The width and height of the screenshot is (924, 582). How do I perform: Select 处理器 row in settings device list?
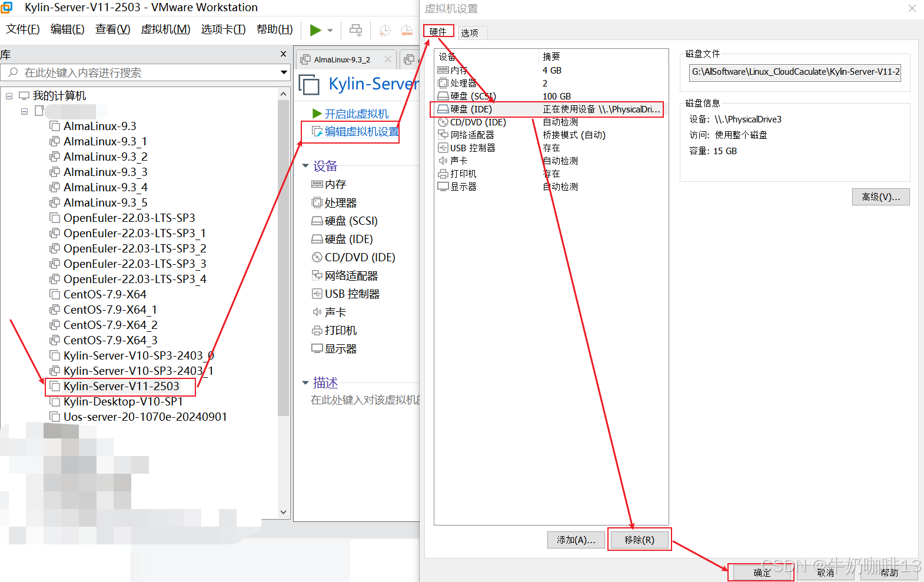[551, 83]
